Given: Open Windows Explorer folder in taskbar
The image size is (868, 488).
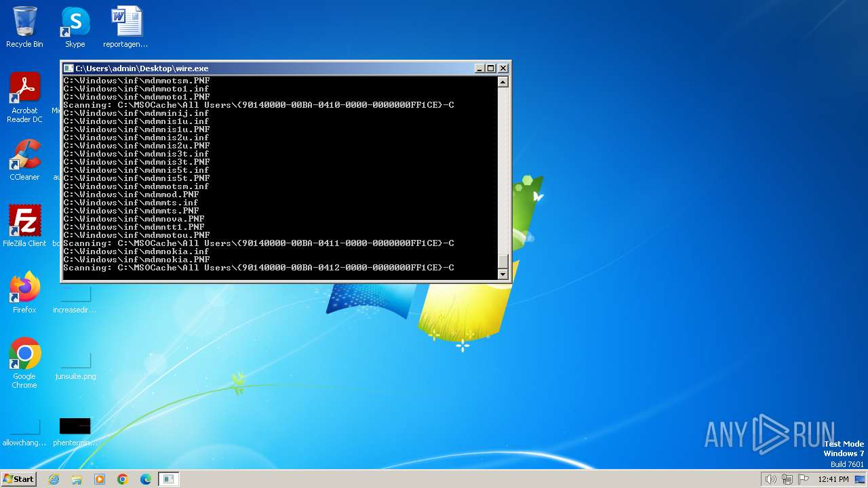Looking at the screenshot, I should [77, 479].
